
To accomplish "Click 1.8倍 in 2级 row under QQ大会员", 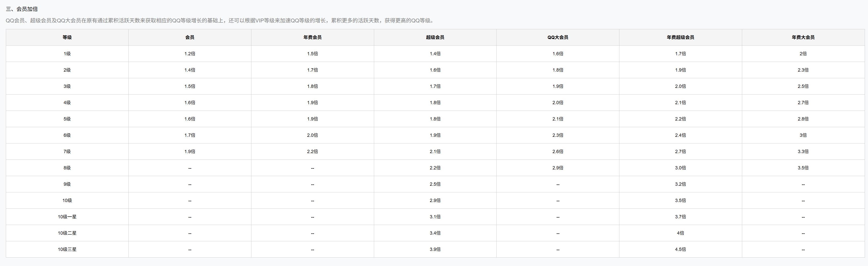I will click(x=558, y=70).
